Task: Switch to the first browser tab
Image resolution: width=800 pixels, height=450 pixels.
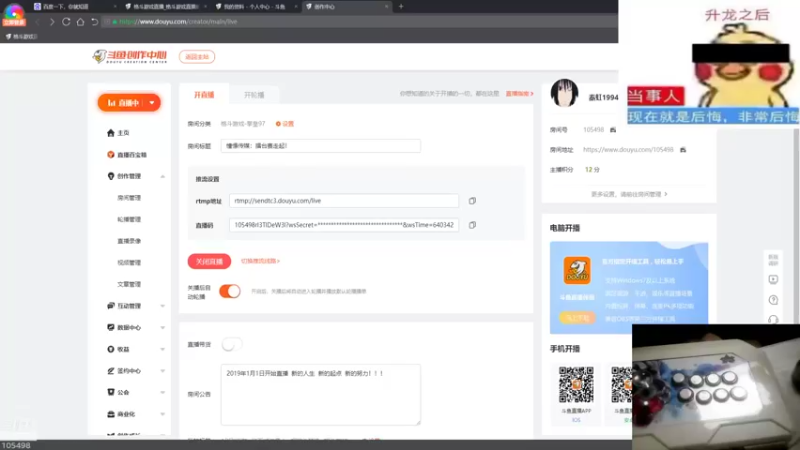Action: pyautogui.click(x=74, y=7)
